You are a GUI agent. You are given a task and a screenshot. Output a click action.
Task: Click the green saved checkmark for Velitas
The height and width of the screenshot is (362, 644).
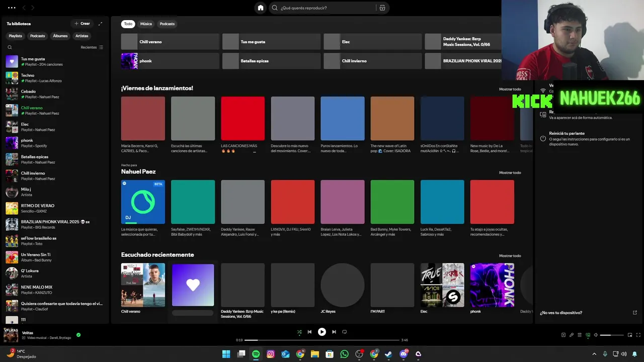[x=78, y=335]
